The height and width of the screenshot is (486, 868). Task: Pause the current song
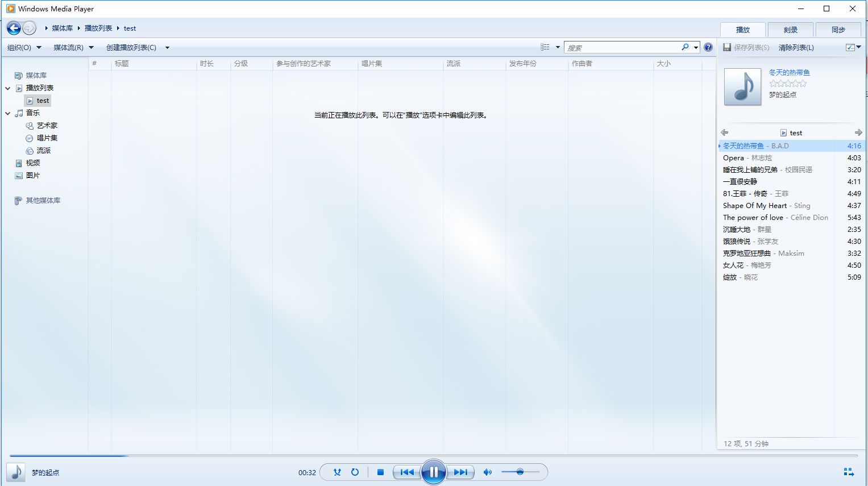click(x=434, y=472)
